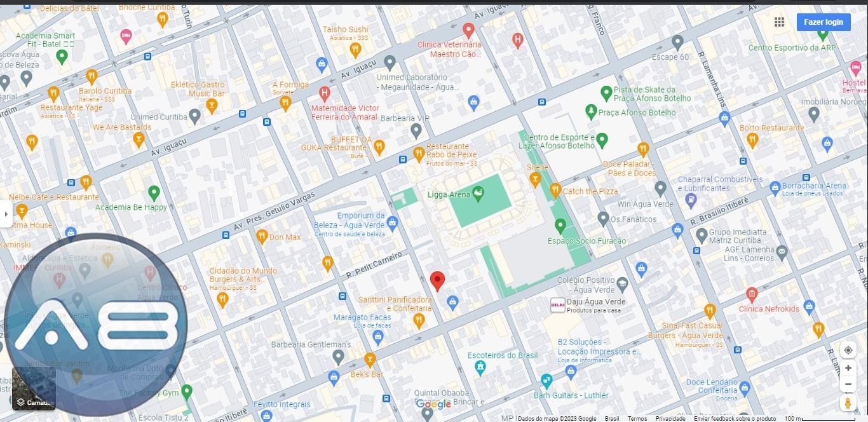Image resolution: width=868 pixels, height=422 pixels.
Task: Select the Borracharia Arena shop pin
Action: pos(775,187)
